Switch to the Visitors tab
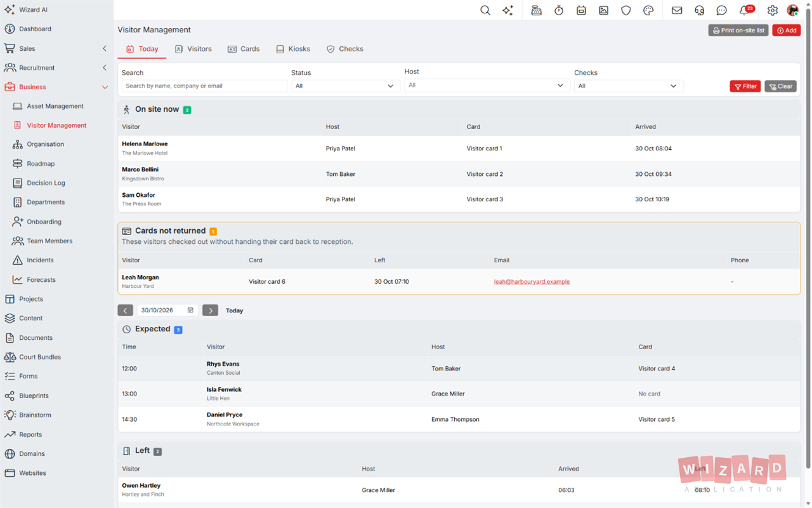The image size is (812, 508). pos(193,49)
